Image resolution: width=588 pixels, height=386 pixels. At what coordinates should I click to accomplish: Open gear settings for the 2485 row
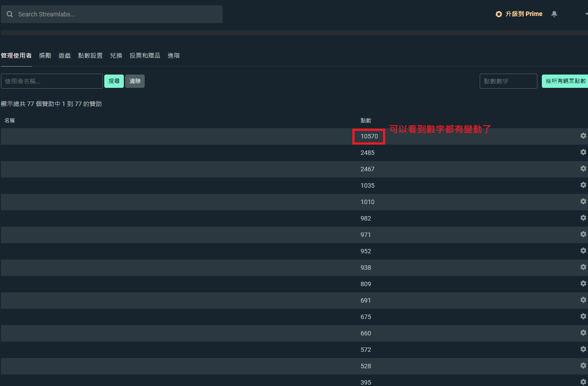583,152
